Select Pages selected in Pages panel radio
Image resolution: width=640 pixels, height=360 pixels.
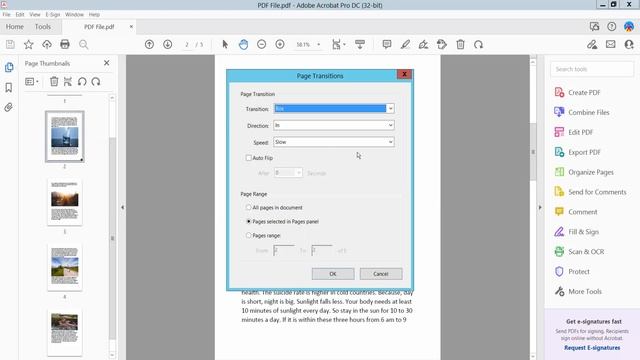[248, 221]
